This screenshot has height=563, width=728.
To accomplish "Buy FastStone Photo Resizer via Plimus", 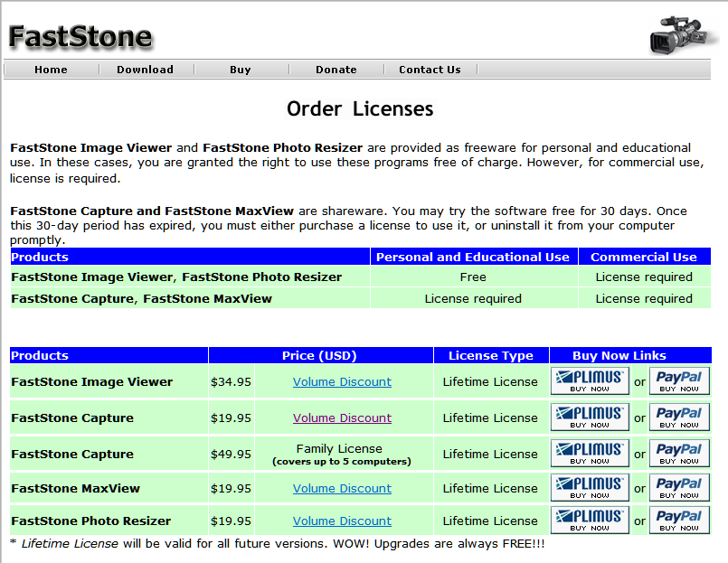I will (590, 521).
